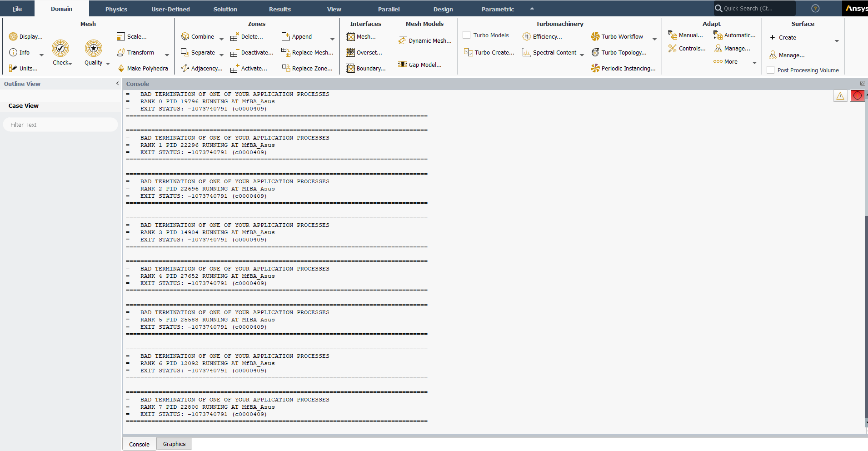The height and width of the screenshot is (451, 868).
Task: Focus the Quick Search field
Action: tap(754, 8)
